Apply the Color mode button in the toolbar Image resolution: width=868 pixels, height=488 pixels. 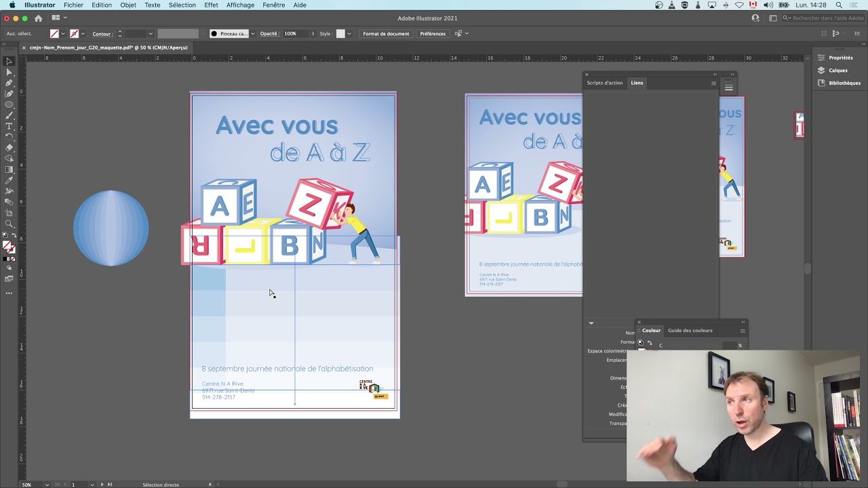(x=5, y=259)
